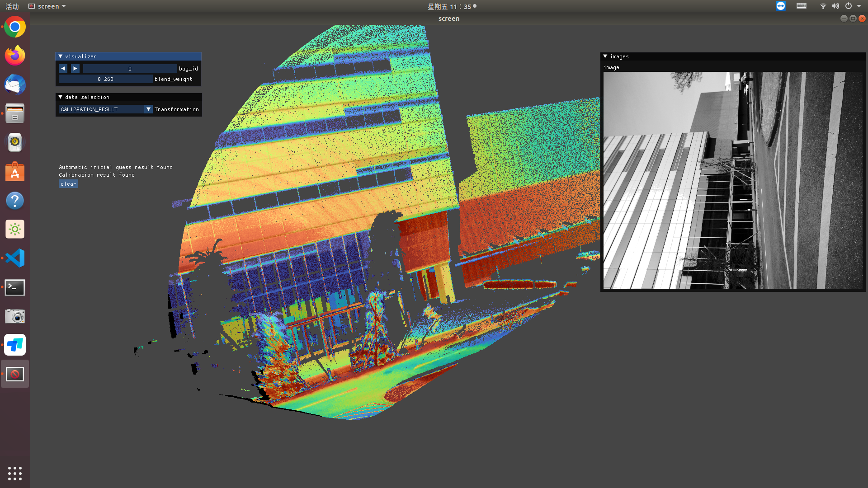Open the Show Applications grid
Screen dimensions: 868x488
[x=14, y=474]
